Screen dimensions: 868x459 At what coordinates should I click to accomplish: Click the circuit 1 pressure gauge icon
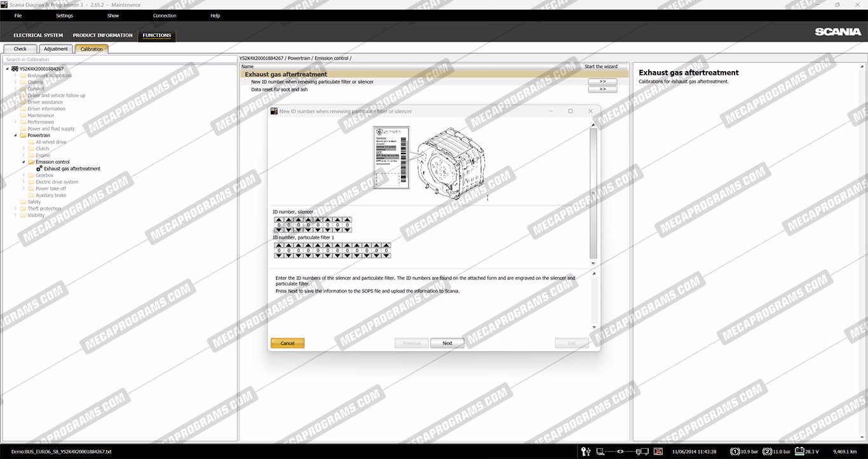pos(735,451)
